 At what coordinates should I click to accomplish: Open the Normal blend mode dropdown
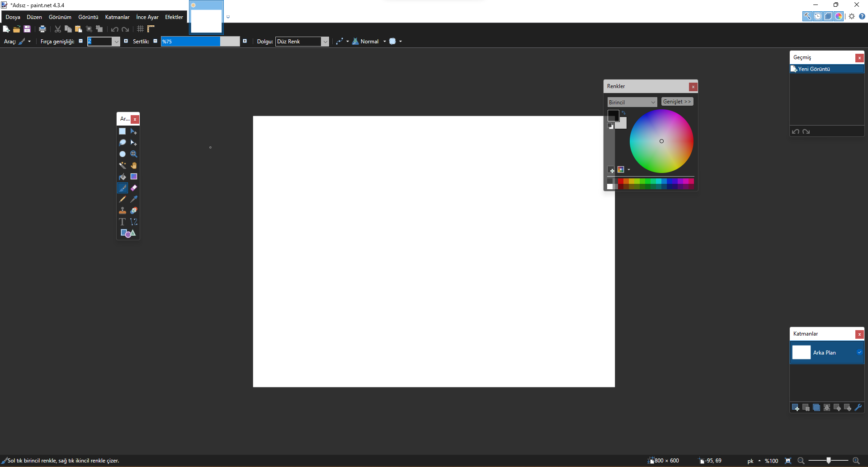tap(370, 41)
